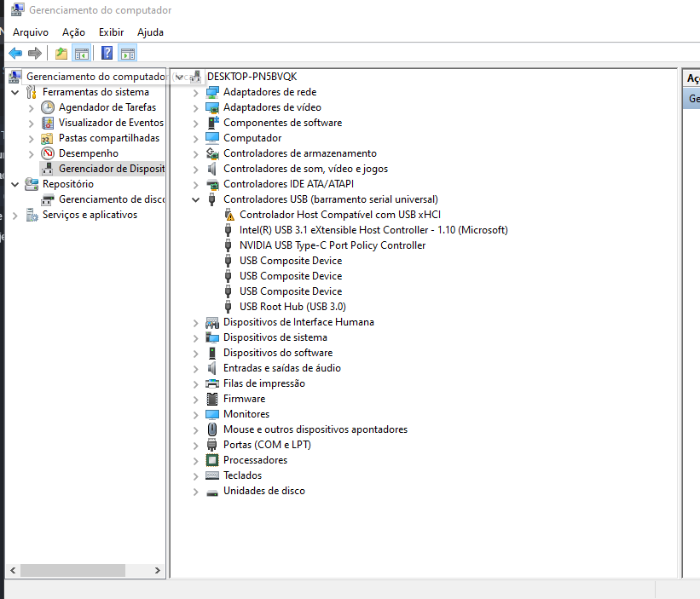
Task: Click the left pane scroll left arrow
Action: (13, 570)
